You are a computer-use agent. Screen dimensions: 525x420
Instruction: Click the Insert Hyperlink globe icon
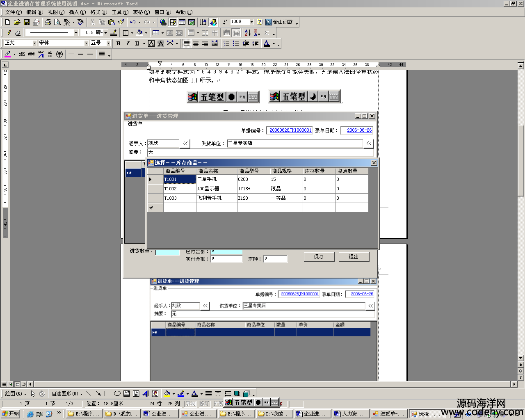coord(163,22)
